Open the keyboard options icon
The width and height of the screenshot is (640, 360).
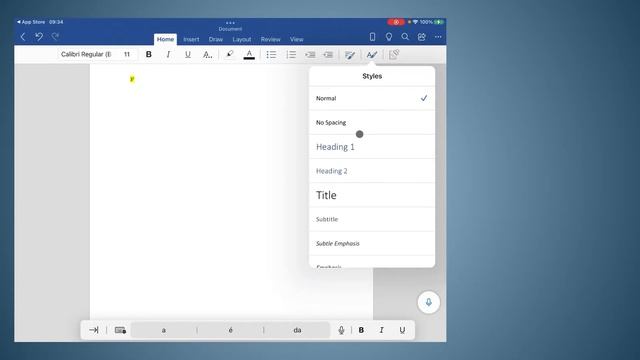click(120, 330)
